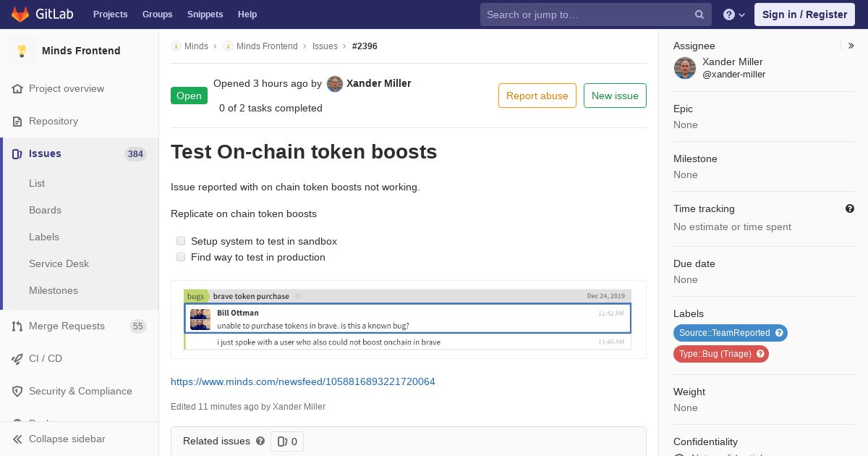868x456 pixels.
Task: Click the Issues sidebar icon
Action: point(17,154)
